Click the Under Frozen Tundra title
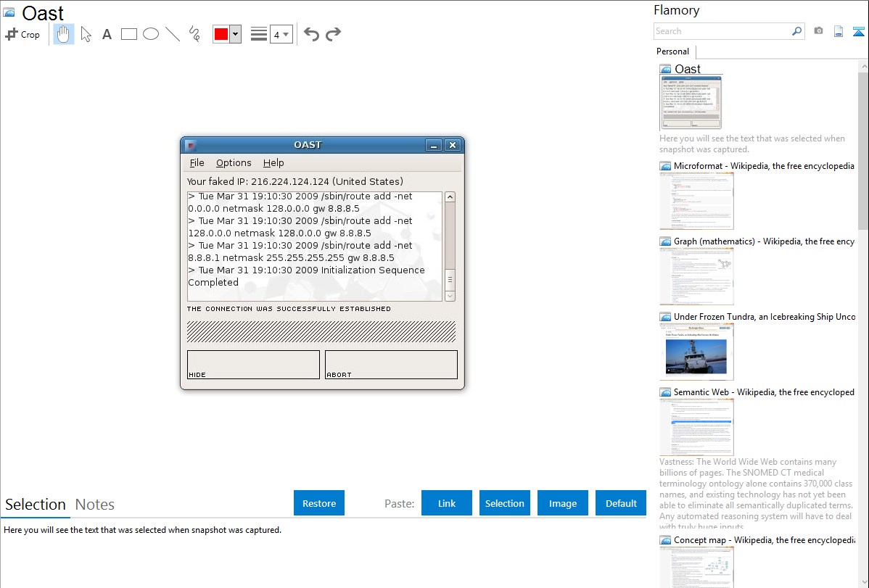 coord(765,316)
